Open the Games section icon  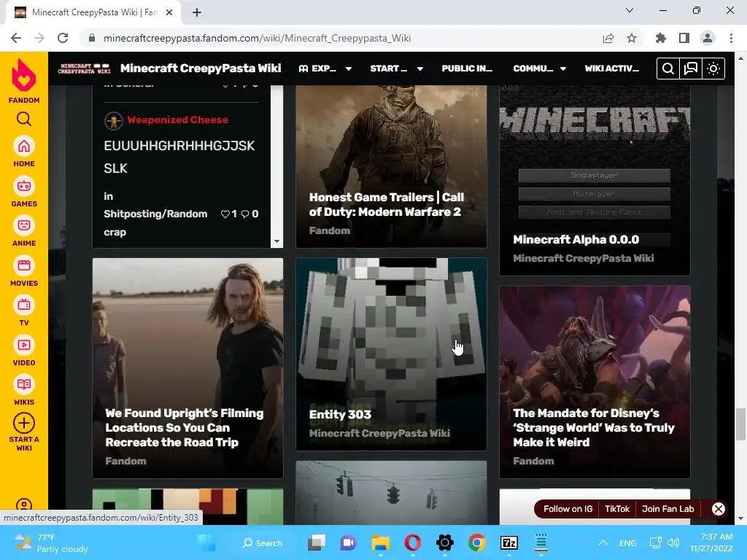click(x=24, y=186)
